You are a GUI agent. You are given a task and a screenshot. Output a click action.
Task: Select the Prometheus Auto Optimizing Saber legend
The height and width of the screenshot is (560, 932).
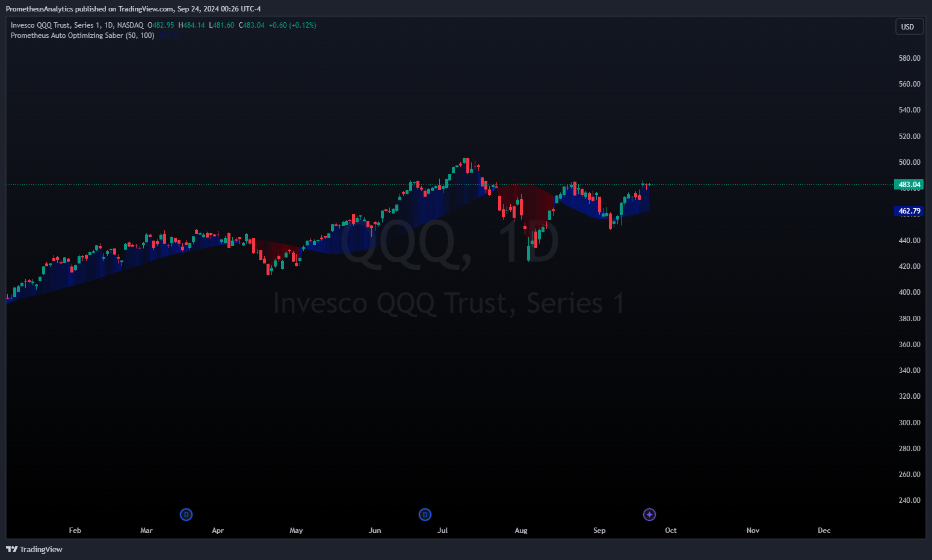point(82,35)
